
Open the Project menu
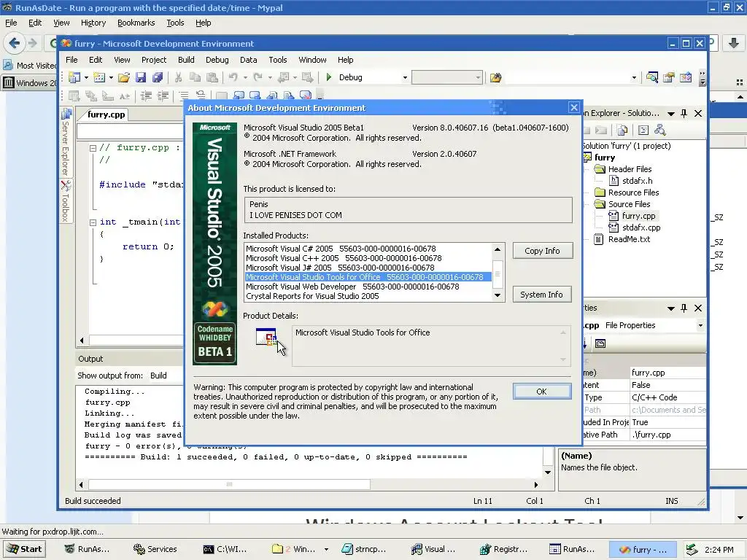coord(154,60)
